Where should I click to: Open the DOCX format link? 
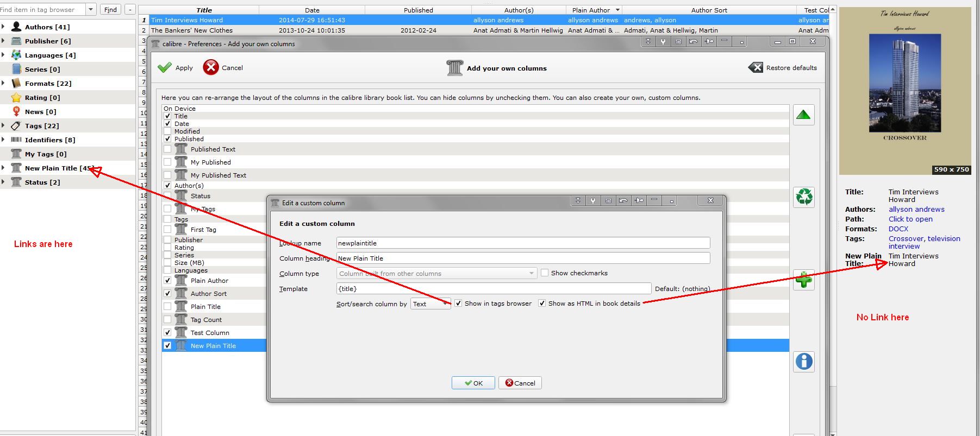(898, 229)
